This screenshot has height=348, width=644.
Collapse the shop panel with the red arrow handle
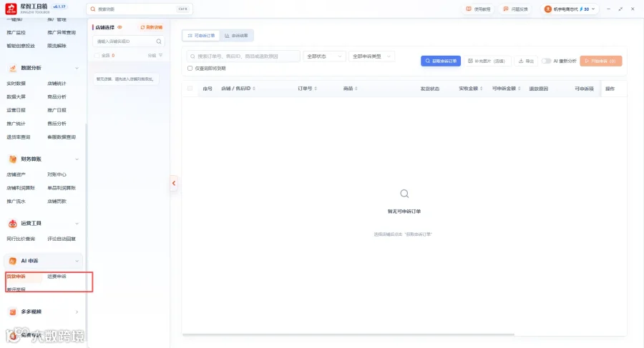(x=174, y=183)
